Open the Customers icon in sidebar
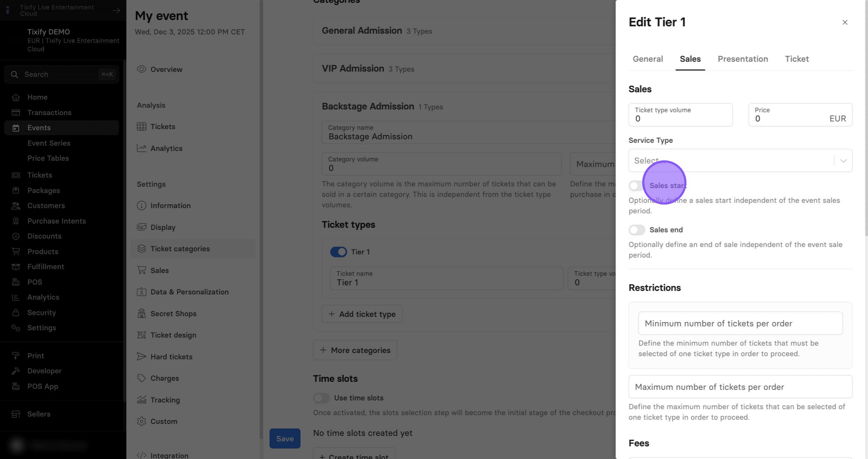This screenshot has height=459, width=868. tap(16, 206)
